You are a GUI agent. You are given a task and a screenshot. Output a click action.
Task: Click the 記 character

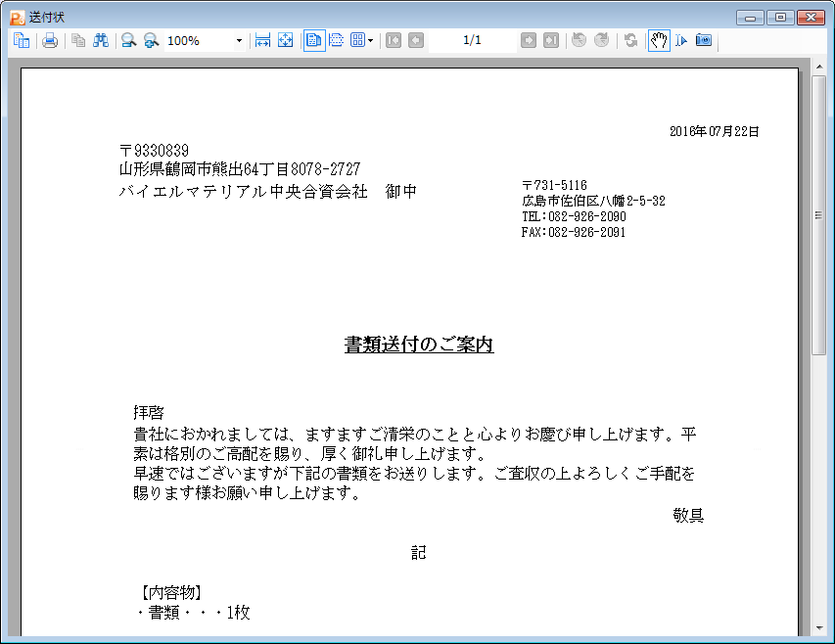(x=419, y=552)
